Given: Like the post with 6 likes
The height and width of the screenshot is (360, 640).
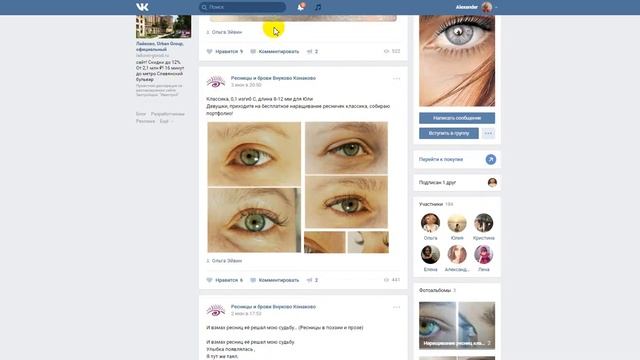Looking at the screenshot, I should coord(225,280).
